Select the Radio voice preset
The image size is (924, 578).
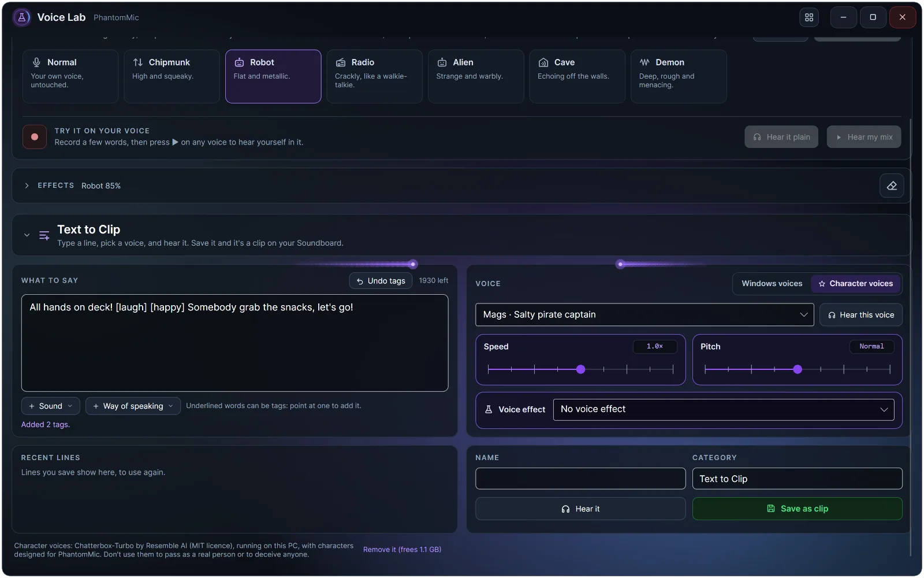(x=374, y=76)
